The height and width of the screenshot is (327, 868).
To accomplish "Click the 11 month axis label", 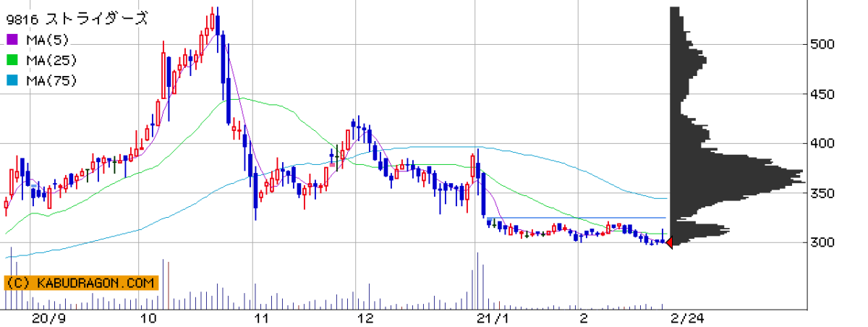I will 262,318.
